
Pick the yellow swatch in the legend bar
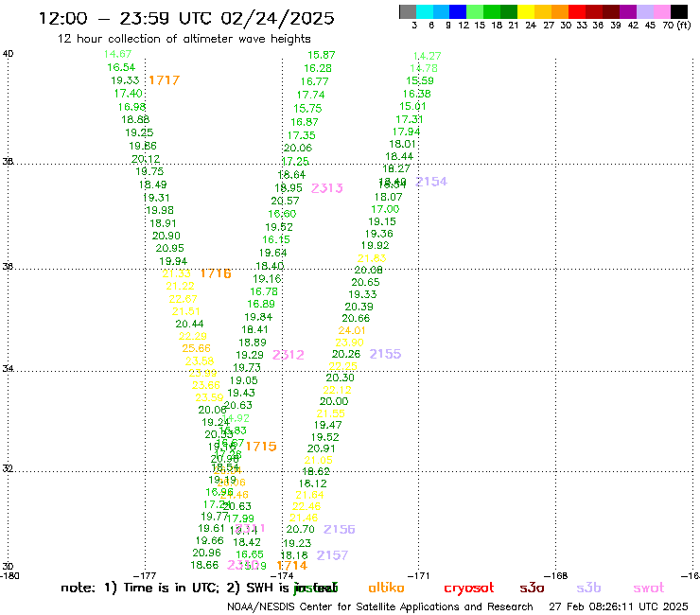(x=526, y=11)
